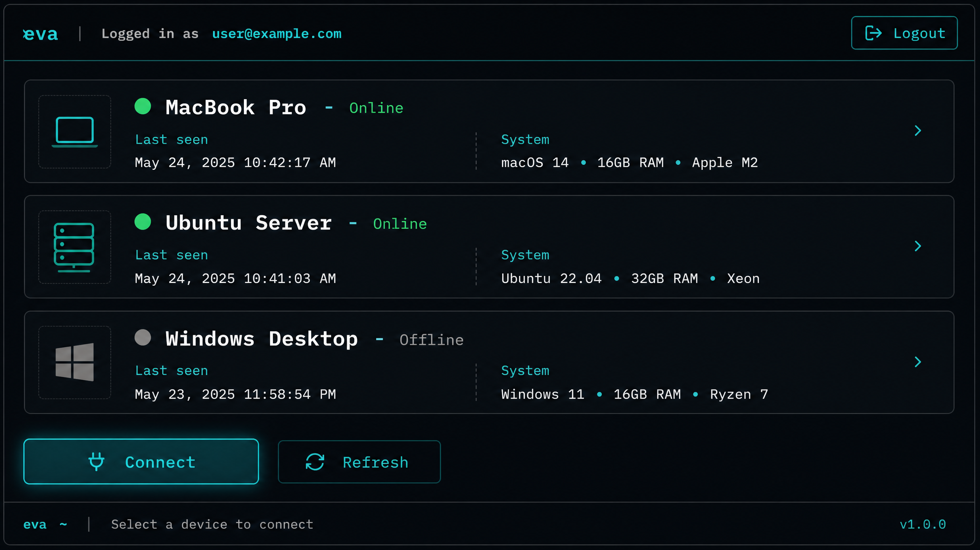Click "Xeon" processor text
Viewport: 980px width, 550px height.
pos(743,279)
